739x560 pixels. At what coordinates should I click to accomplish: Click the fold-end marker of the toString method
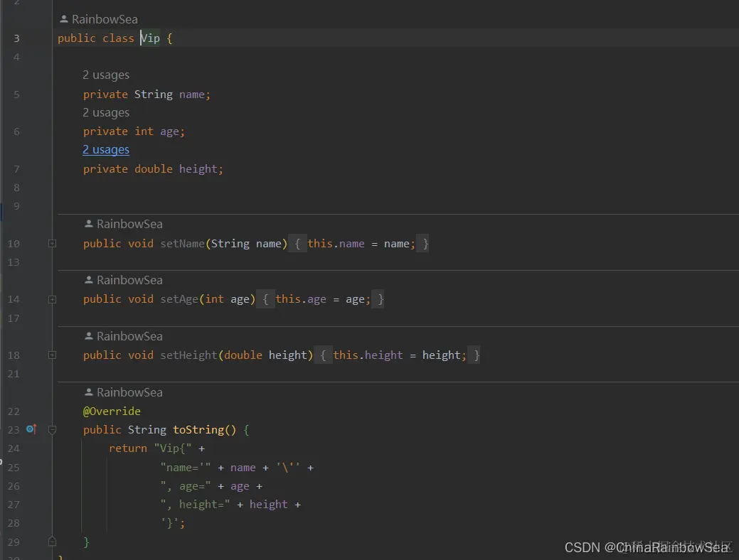point(53,542)
